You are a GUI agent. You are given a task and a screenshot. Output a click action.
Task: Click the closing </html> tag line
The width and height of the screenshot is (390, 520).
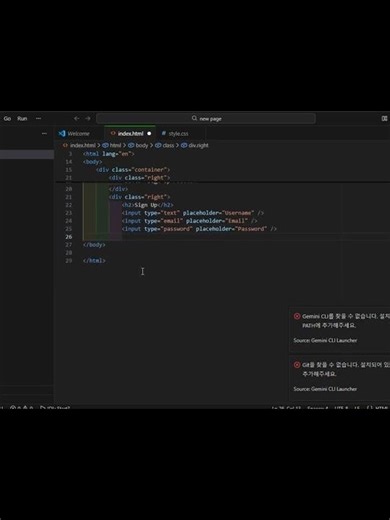coord(94,261)
